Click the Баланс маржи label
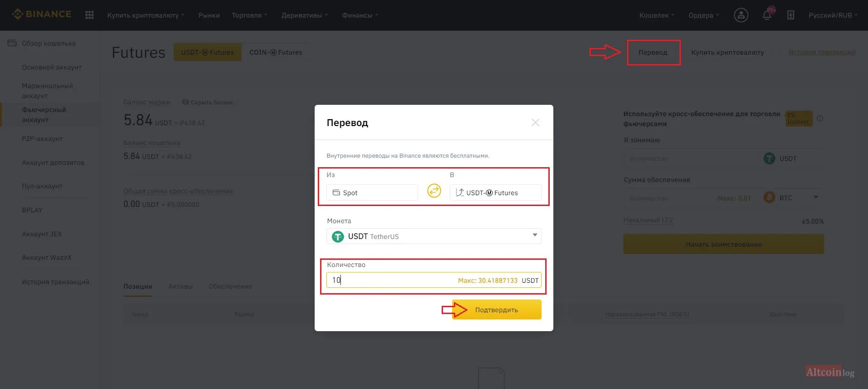Image resolution: width=868 pixels, height=389 pixels. point(147,102)
